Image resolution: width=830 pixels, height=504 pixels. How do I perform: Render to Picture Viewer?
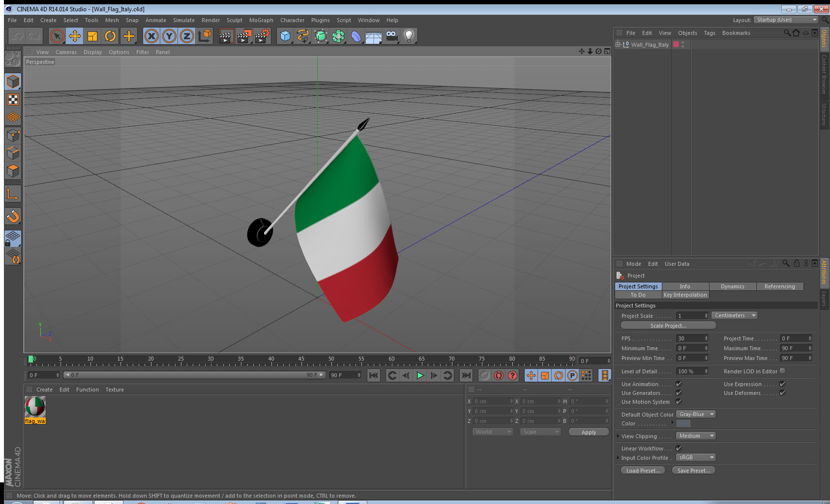(x=244, y=36)
